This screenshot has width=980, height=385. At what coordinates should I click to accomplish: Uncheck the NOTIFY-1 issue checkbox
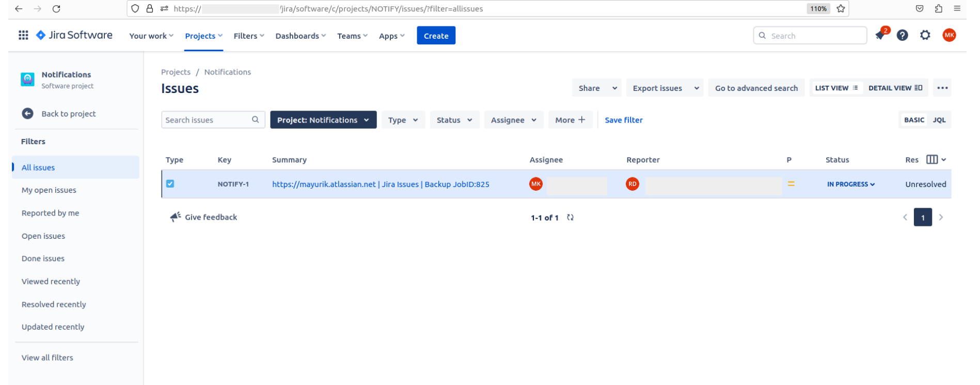170,183
